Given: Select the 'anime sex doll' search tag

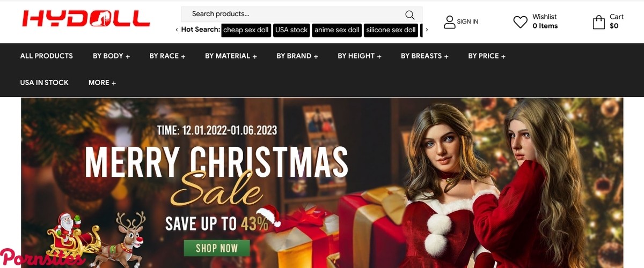Looking at the screenshot, I should tap(336, 30).
